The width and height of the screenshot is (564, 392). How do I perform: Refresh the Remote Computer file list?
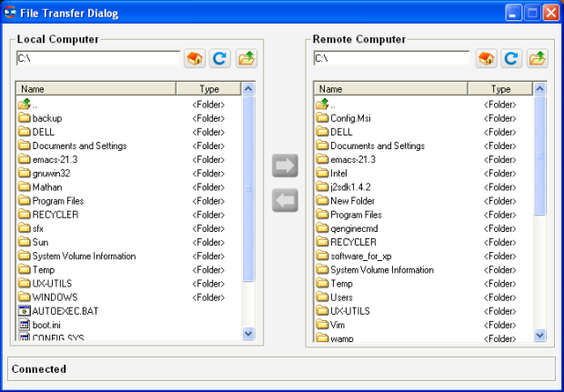[511, 58]
